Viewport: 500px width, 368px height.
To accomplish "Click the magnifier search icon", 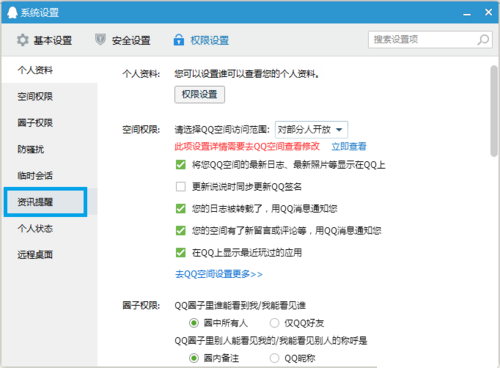I will pyautogui.click(x=483, y=40).
